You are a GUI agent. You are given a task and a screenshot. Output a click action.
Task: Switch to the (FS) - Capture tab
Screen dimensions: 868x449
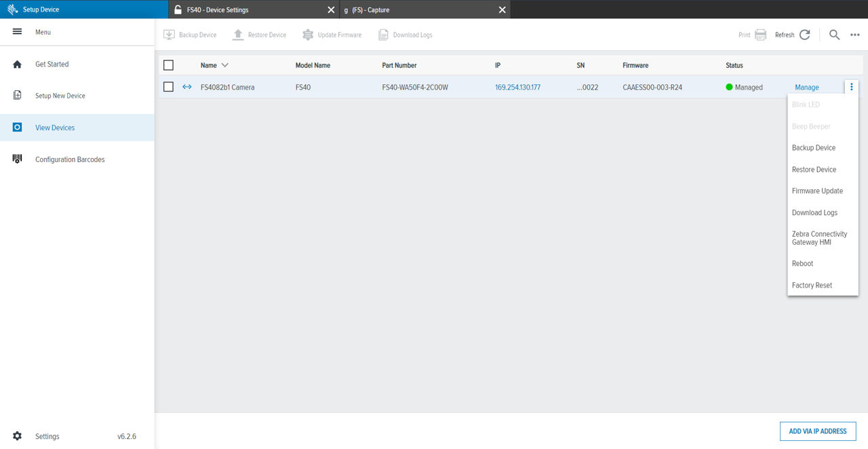424,9
